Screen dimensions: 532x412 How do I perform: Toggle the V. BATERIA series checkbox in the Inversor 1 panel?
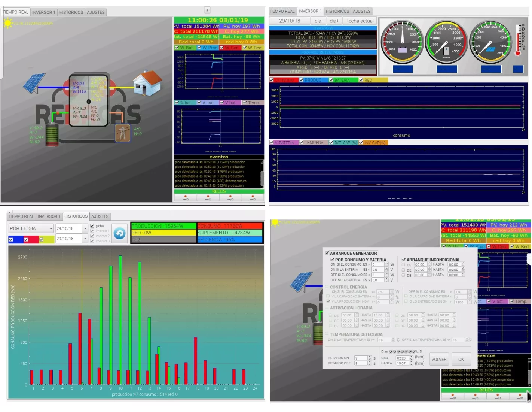tap(272, 142)
